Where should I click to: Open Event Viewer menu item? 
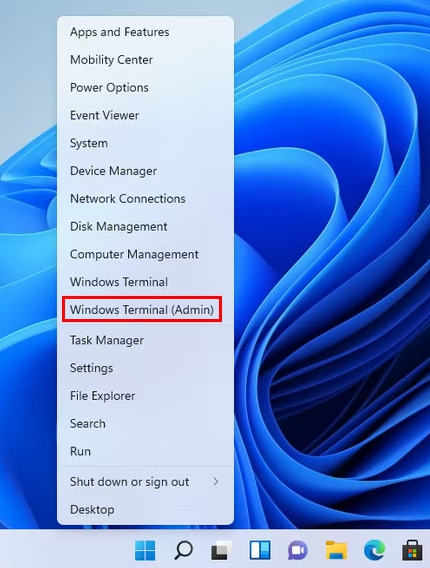click(x=145, y=115)
